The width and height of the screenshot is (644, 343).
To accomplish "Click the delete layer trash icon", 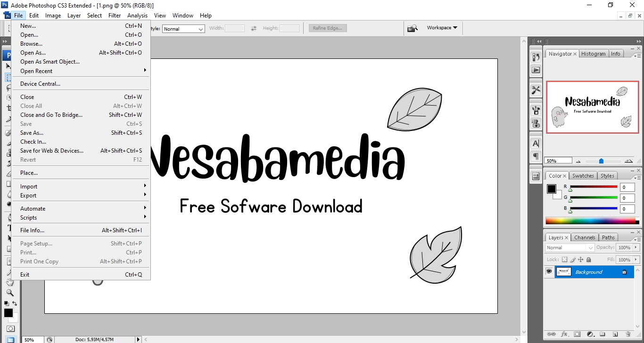I will 628,334.
